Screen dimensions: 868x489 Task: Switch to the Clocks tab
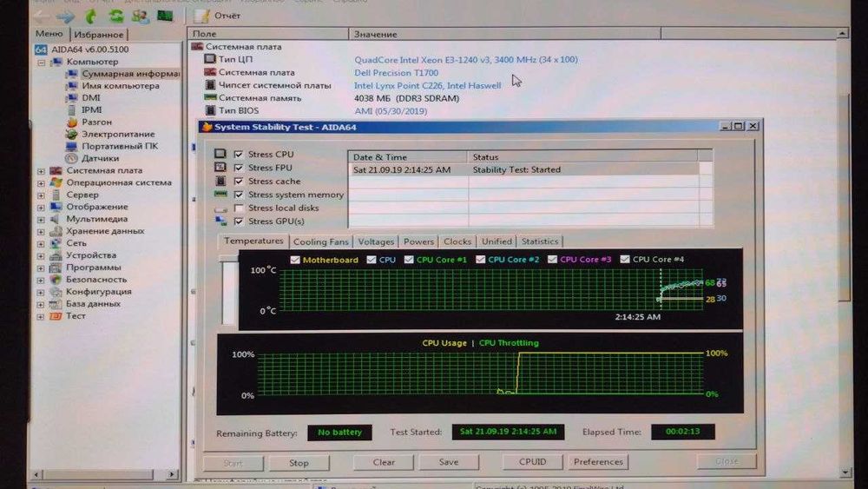(x=457, y=241)
